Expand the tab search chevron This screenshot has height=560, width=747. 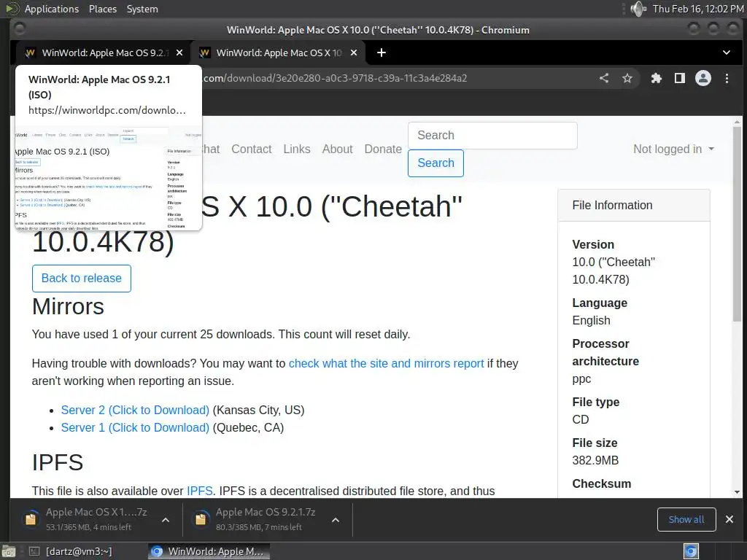(x=726, y=52)
